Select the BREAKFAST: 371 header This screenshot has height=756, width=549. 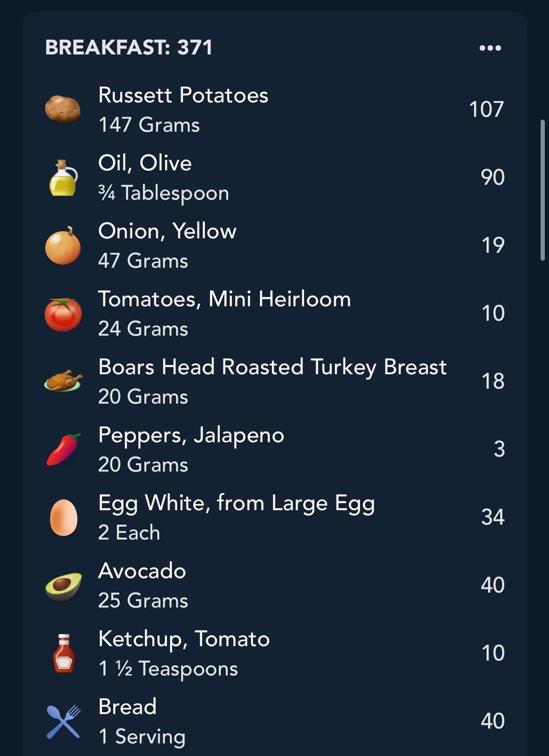coord(129,48)
